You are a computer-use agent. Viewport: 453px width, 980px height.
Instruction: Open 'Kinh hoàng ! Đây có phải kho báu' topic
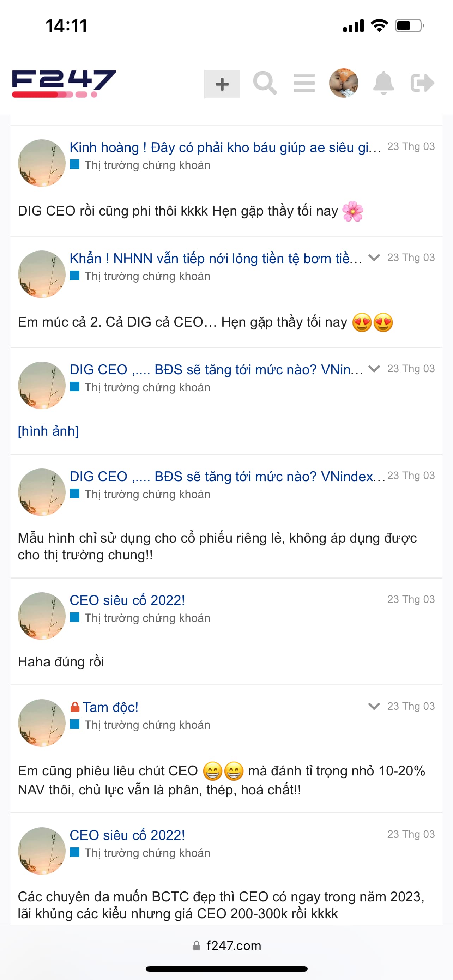point(225,147)
